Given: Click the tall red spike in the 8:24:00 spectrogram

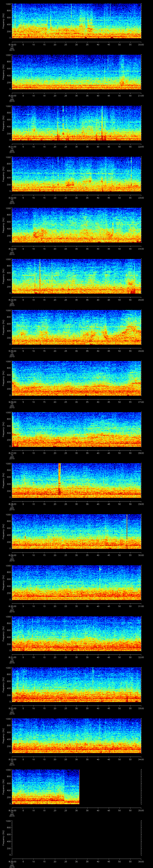Looking at the screenshot, I should [40, 274].
